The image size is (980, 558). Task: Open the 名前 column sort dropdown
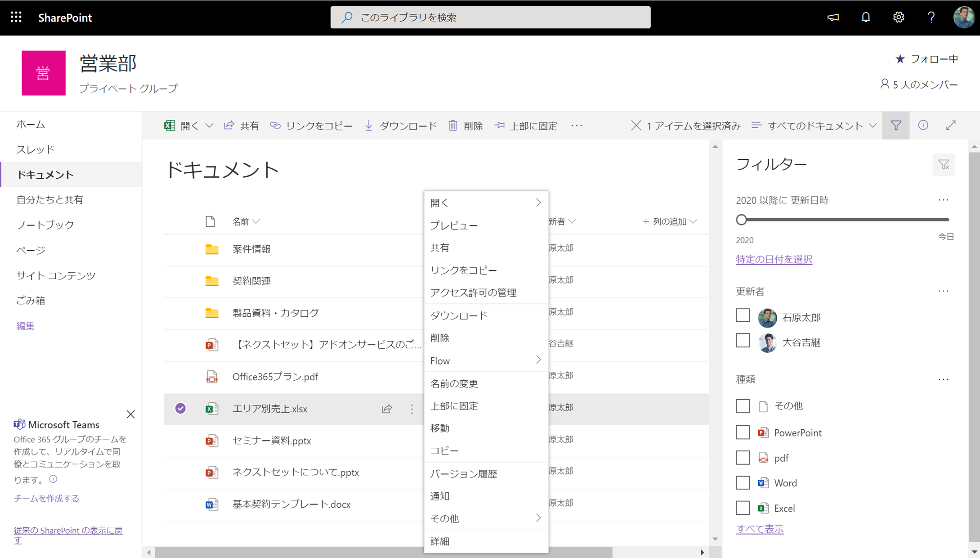[246, 221]
